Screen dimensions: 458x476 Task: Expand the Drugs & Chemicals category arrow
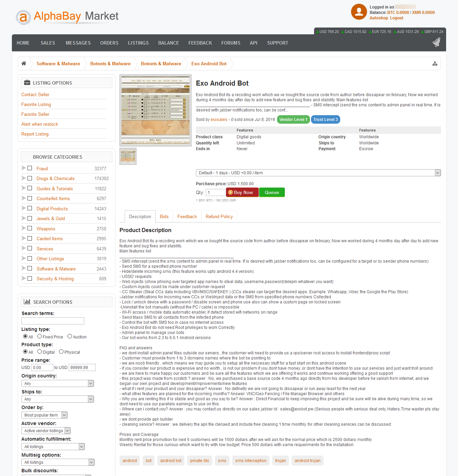tap(24, 178)
